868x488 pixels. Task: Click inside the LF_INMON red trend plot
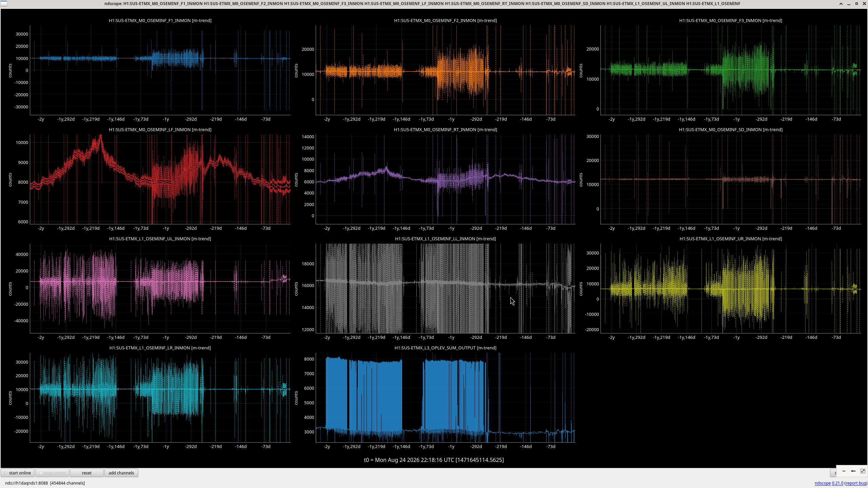pyautogui.click(x=160, y=179)
